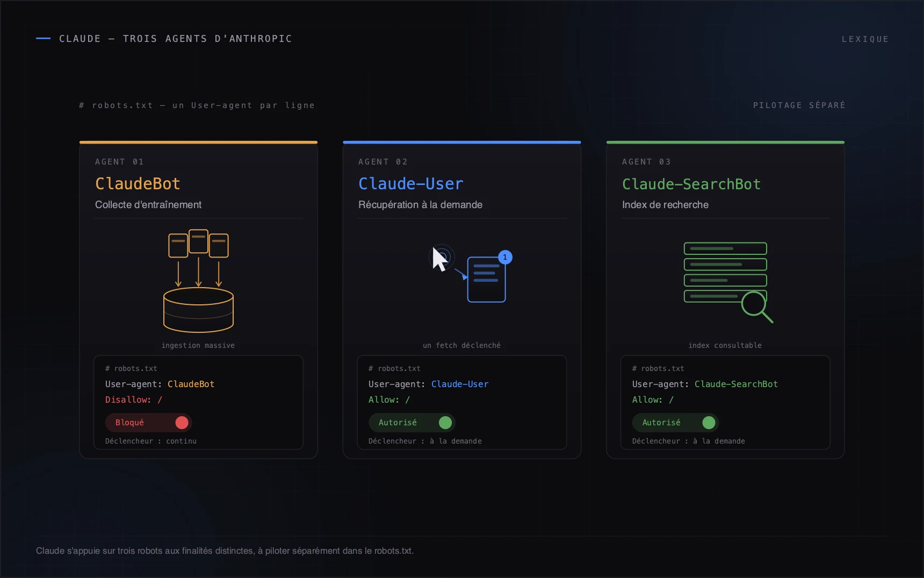
Task: Click the footer sentence about trois robots
Action: pos(225,551)
